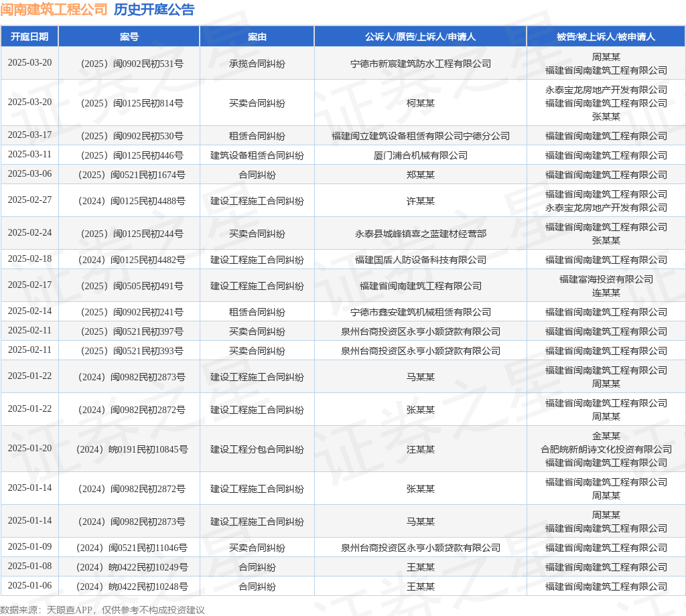Image resolution: width=686 pixels, height=616 pixels.
Task: Select the 被告/被上诉人/被申请人 column header
Action: point(606,37)
